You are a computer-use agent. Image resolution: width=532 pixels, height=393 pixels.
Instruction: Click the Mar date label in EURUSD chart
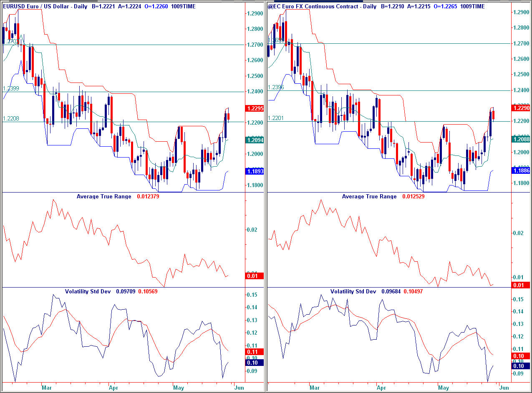click(x=46, y=388)
